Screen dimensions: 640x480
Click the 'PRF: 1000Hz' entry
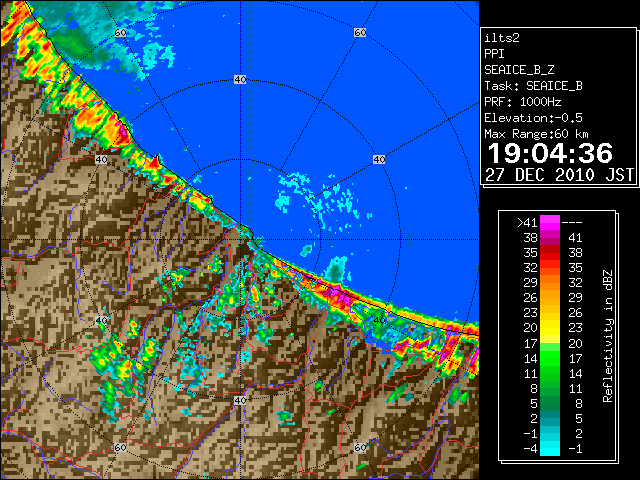[523, 102]
